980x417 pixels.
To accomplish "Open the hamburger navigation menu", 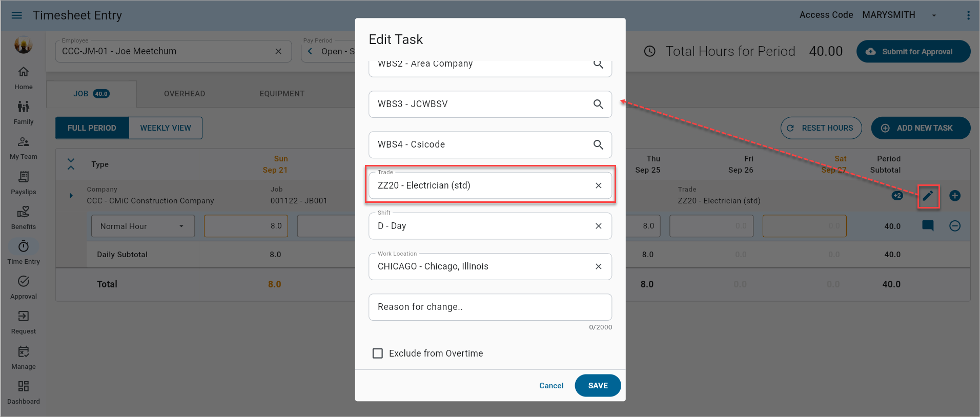I will [x=16, y=15].
